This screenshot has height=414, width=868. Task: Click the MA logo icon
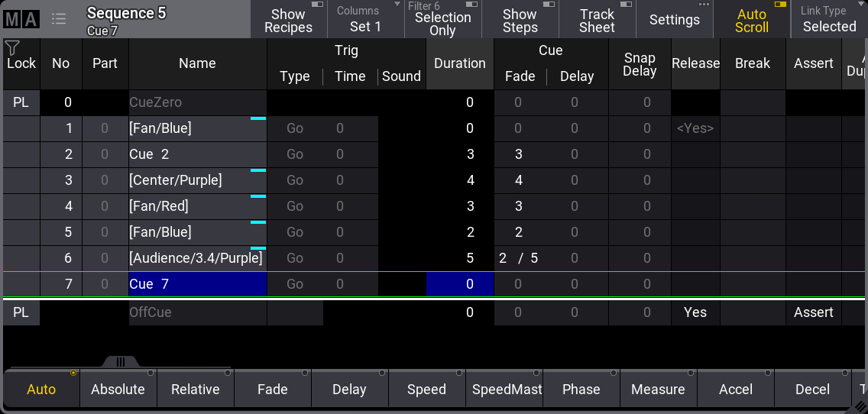tap(21, 20)
